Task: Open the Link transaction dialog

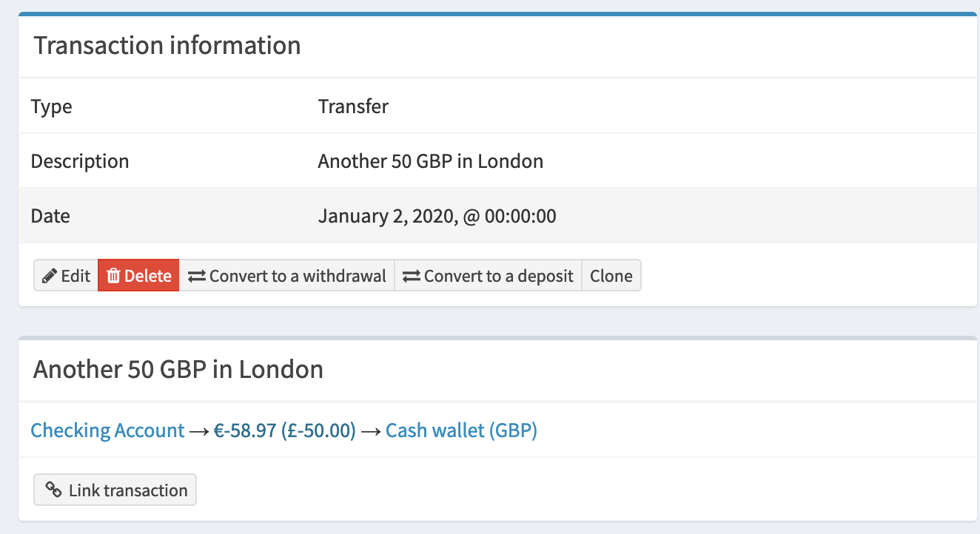Action: click(115, 490)
